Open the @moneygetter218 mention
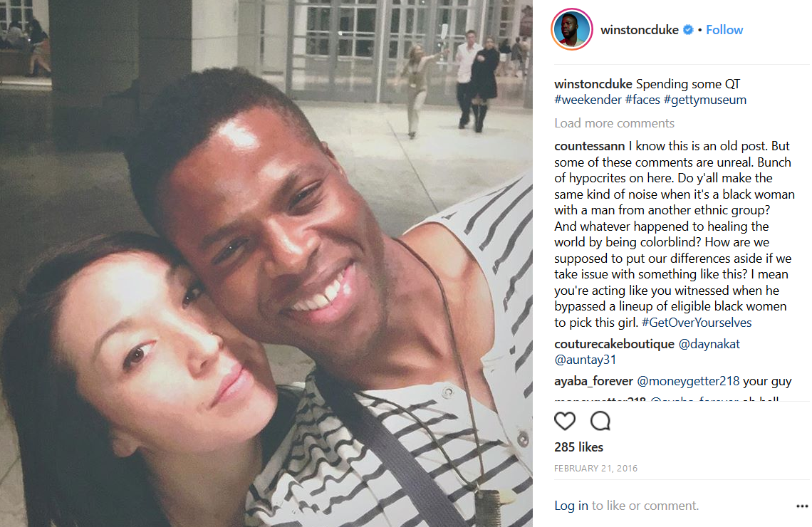The height and width of the screenshot is (527, 812). (x=688, y=382)
